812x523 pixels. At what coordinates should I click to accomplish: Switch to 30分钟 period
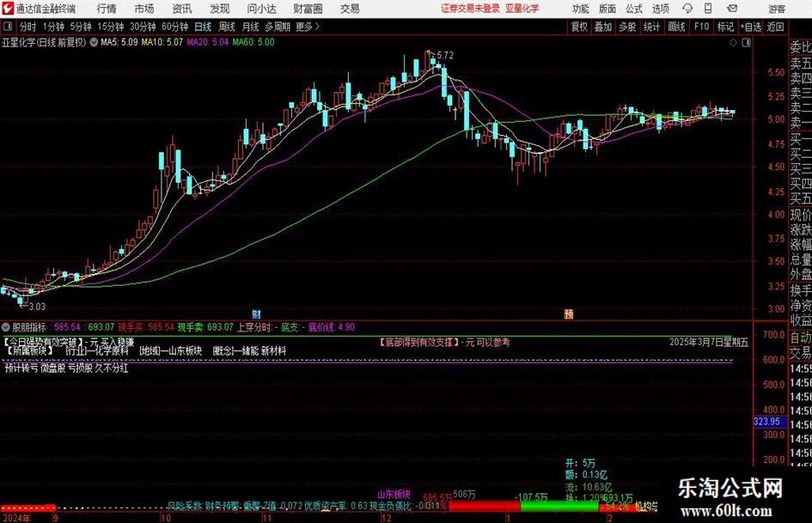tap(143, 27)
